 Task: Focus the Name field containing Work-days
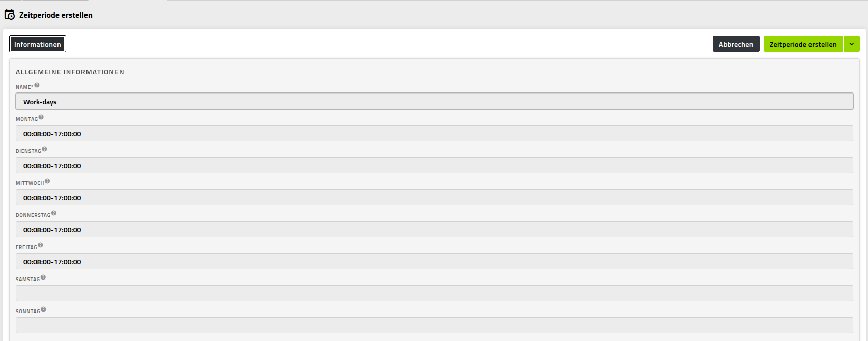(434, 102)
